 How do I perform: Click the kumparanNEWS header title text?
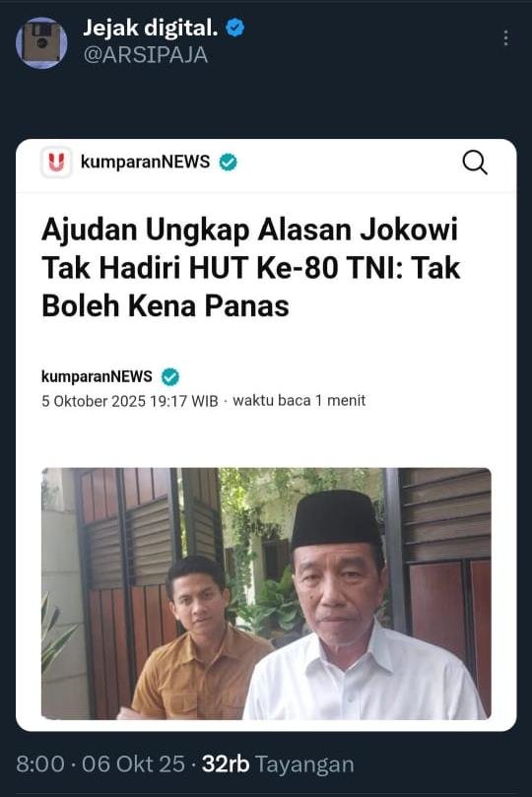pyautogui.click(x=146, y=162)
